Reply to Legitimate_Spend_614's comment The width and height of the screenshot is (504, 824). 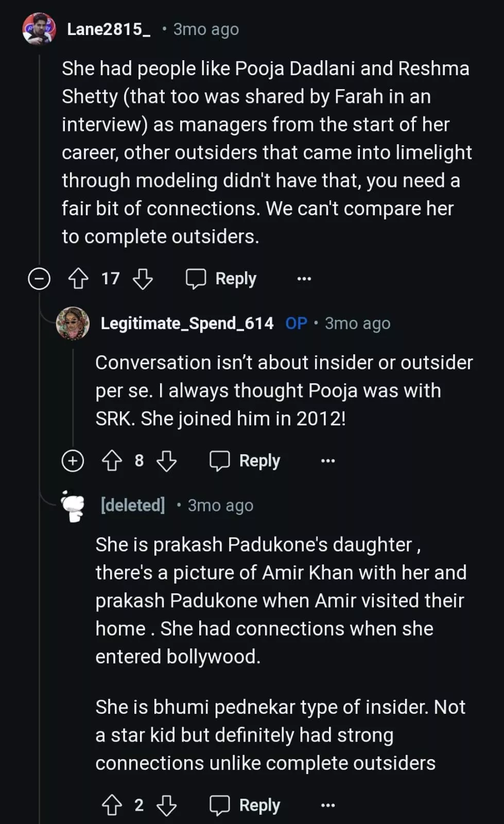tap(245, 461)
